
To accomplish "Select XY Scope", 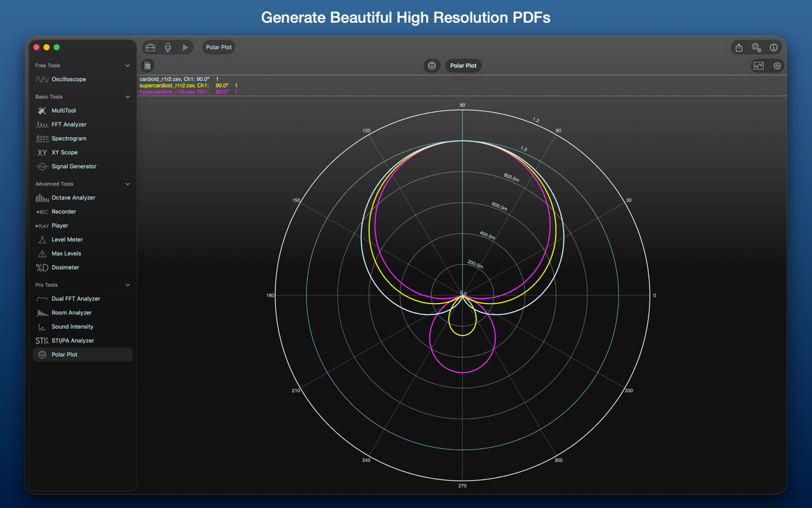I will point(82,152).
